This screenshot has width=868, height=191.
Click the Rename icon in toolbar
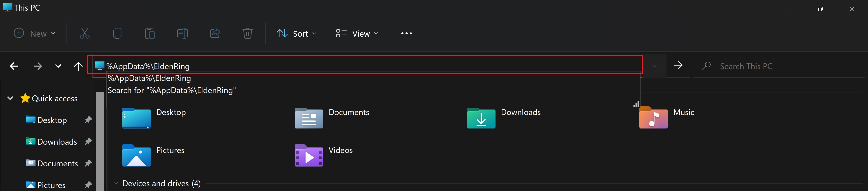(x=182, y=33)
